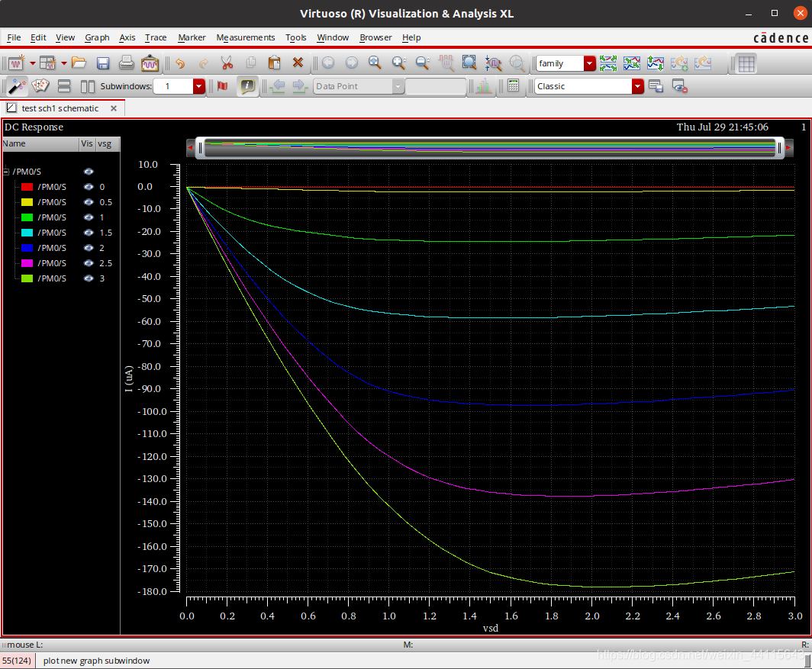Open the Marker menu
The width and height of the screenshot is (812, 669).
point(192,37)
